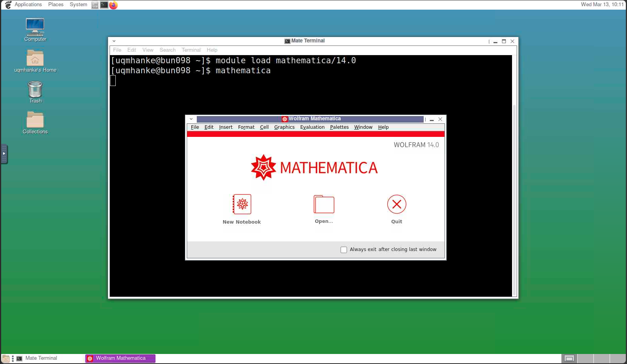
Task: Open the Format menu in Mathematica
Action: [246, 127]
